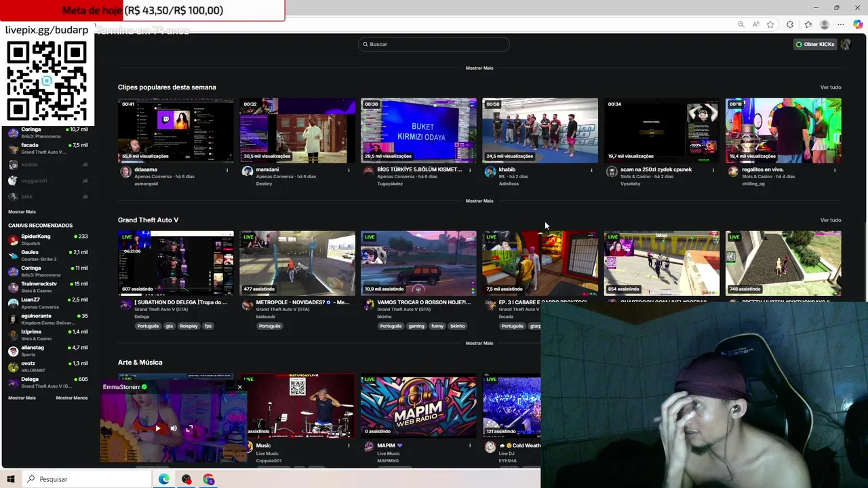Image resolution: width=868 pixels, height=488 pixels.
Task: Launch the Copilot icon in Edge toolbar
Action: coord(858,24)
